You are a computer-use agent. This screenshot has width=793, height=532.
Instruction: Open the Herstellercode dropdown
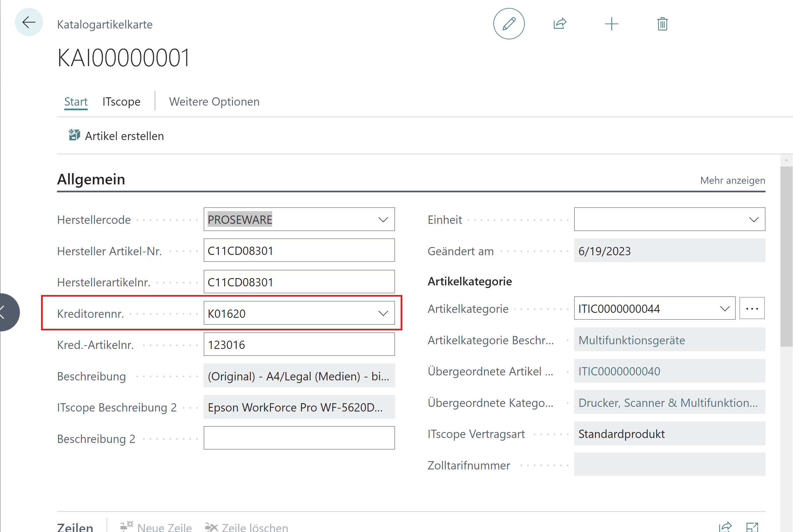(x=383, y=219)
